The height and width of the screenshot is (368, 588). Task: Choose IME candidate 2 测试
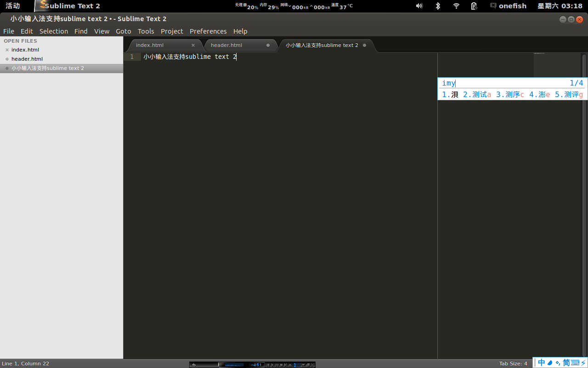477,94
